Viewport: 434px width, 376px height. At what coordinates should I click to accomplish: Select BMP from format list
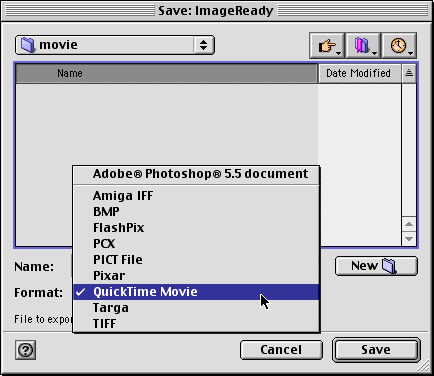196,212
